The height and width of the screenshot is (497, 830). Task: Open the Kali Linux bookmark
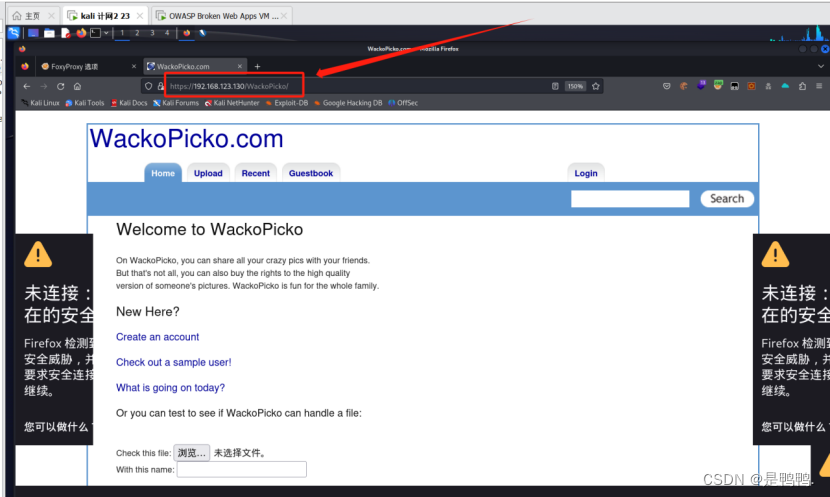tap(40, 103)
